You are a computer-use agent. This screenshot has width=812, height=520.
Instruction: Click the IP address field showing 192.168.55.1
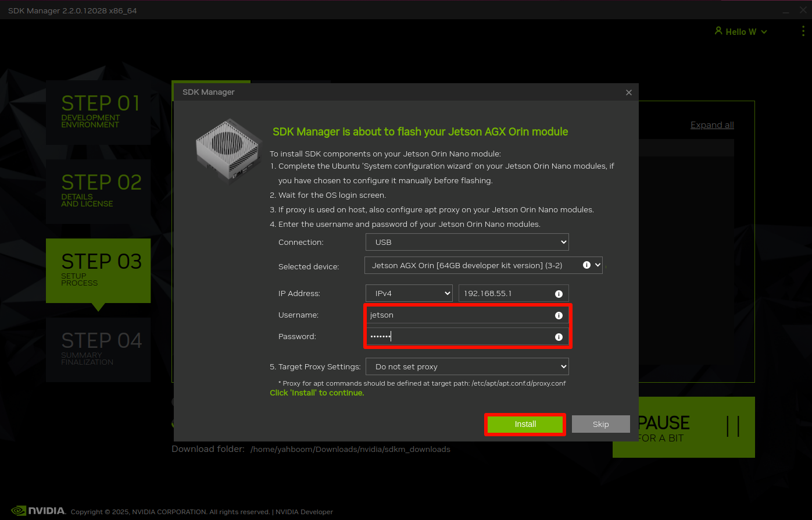514,293
